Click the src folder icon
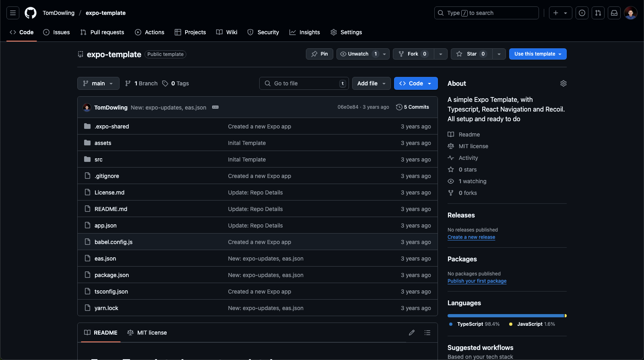The image size is (644, 360). point(87,159)
